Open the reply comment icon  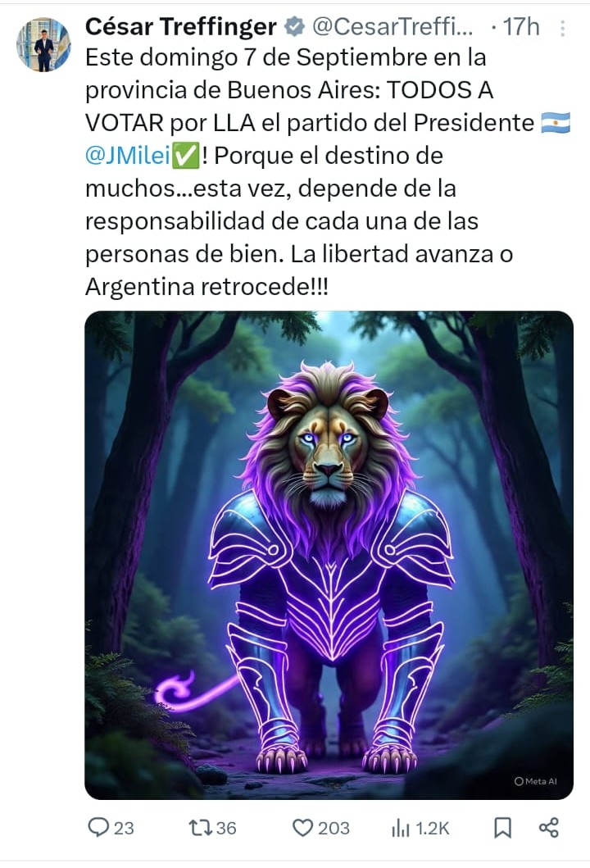coord(98,828)
